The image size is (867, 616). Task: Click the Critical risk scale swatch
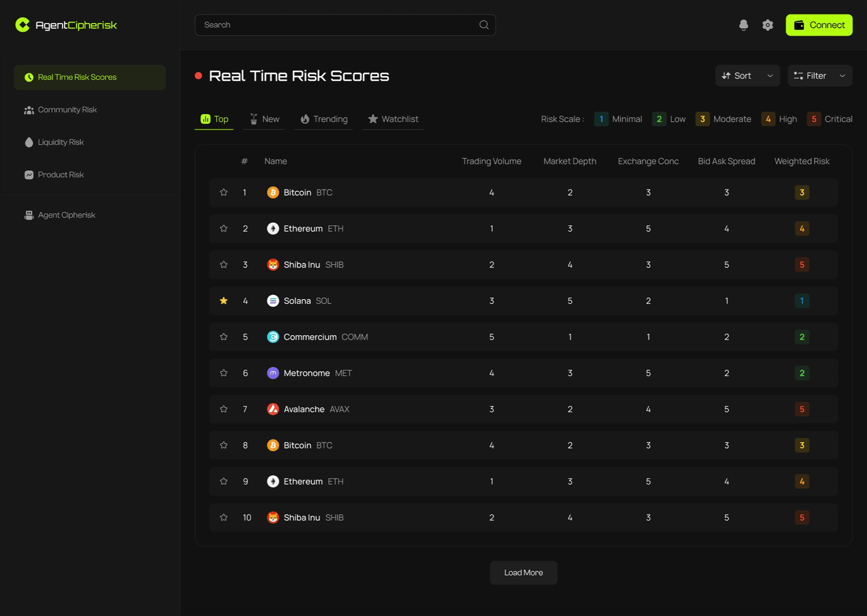(x=814, y=119)
